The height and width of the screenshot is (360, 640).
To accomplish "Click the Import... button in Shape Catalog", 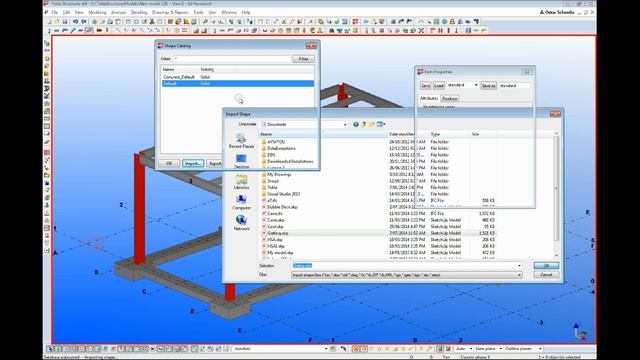I will 193,163.
